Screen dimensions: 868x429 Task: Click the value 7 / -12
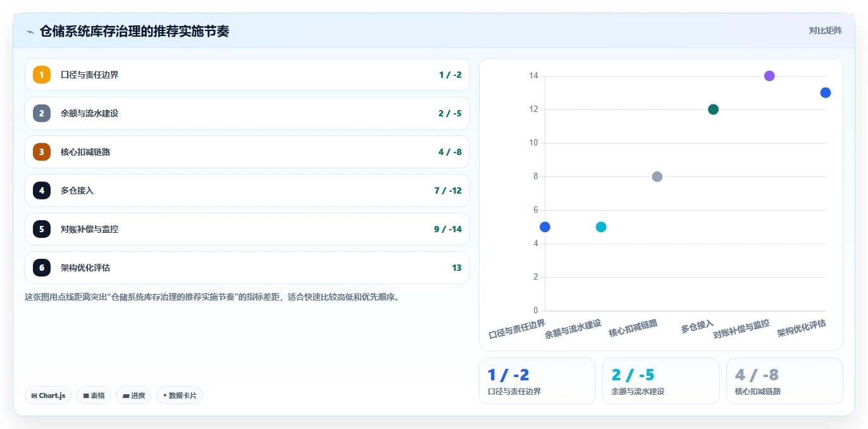pyautogui.click(x=448, y=190)
